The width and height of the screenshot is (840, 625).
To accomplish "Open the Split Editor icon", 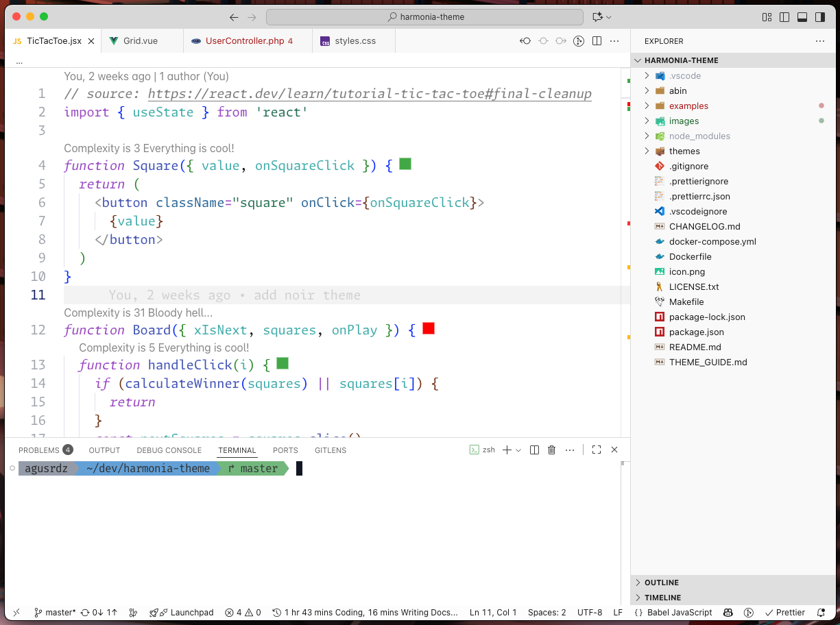I will pos(597,41).
